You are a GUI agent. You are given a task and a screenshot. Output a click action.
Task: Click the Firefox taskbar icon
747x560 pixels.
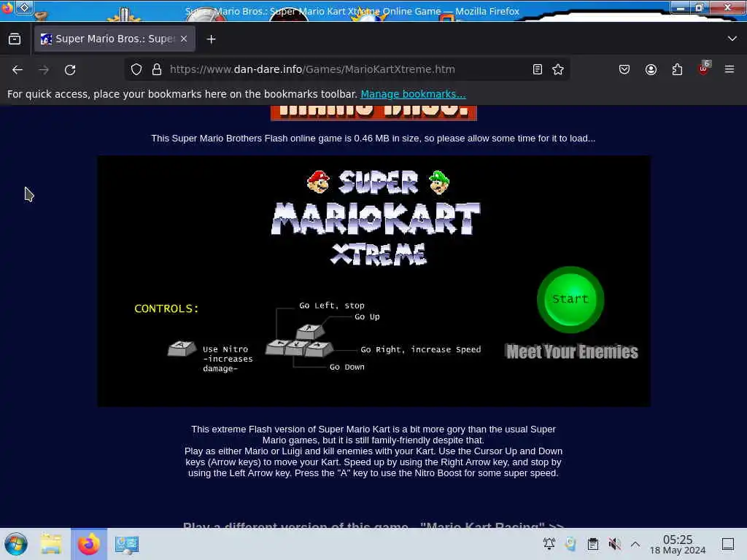coord(88,544)
